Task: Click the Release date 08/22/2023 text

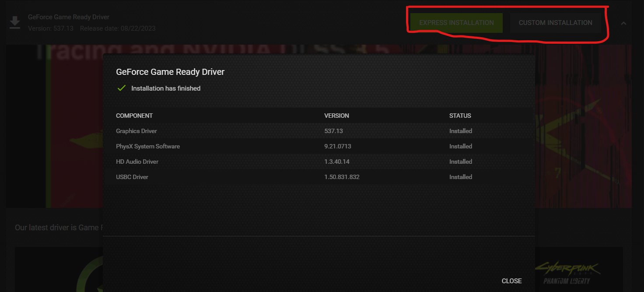Action: tap(118, 28)
